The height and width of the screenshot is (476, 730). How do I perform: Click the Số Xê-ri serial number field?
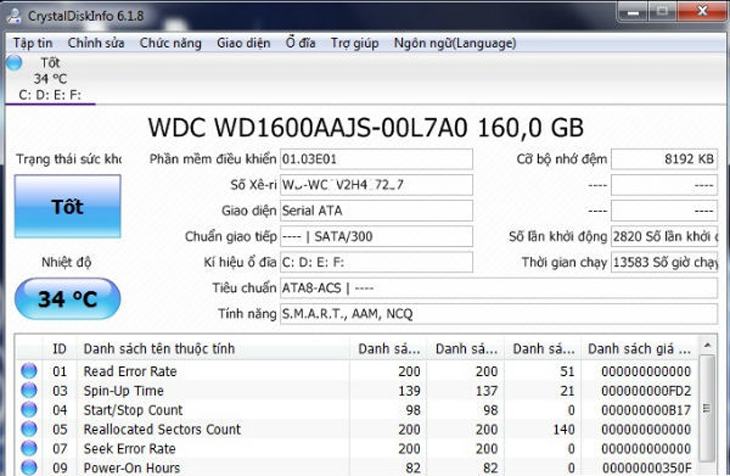376,185
